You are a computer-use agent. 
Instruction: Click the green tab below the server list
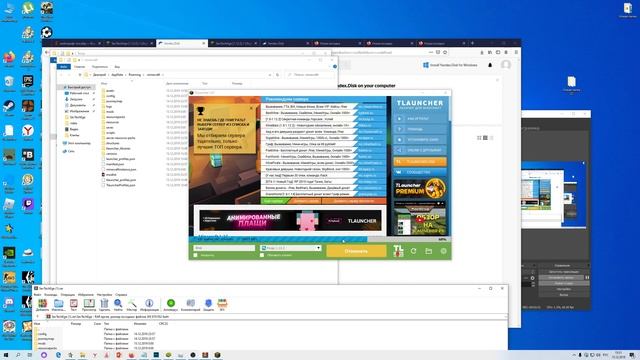pos(275,201)
